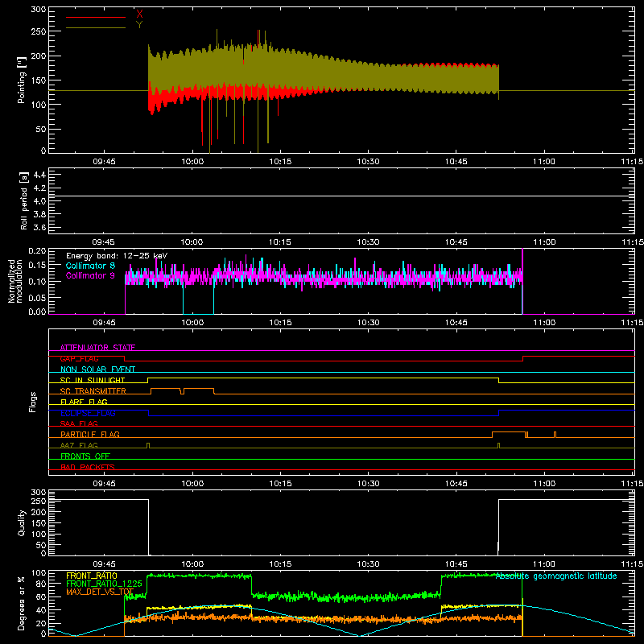
Task: Click the FLARE_FLAG label
Action: 84,402
